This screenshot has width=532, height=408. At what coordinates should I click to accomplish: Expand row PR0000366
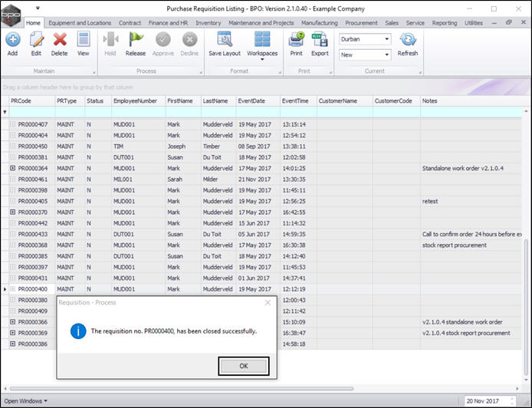pos(12,322)
